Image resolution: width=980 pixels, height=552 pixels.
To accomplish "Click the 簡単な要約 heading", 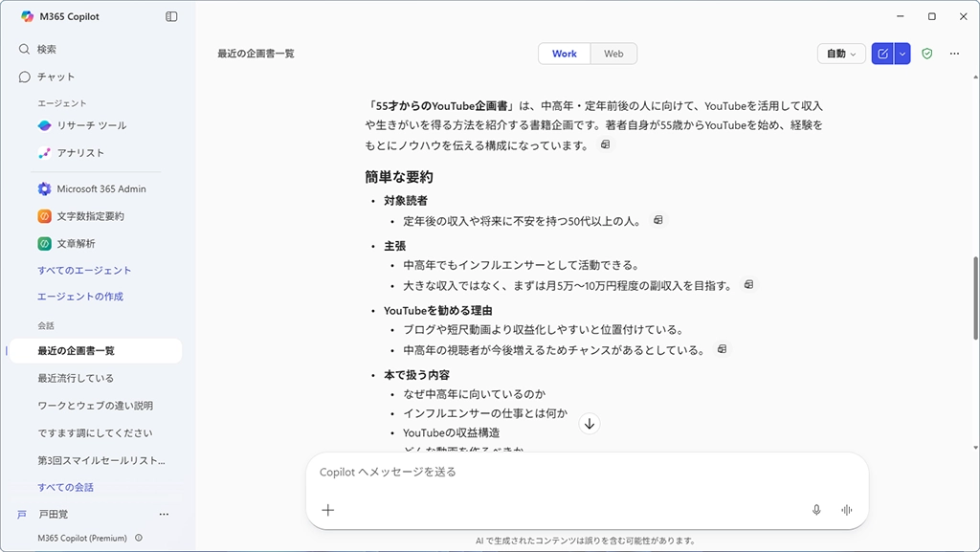I will (399, 177).
